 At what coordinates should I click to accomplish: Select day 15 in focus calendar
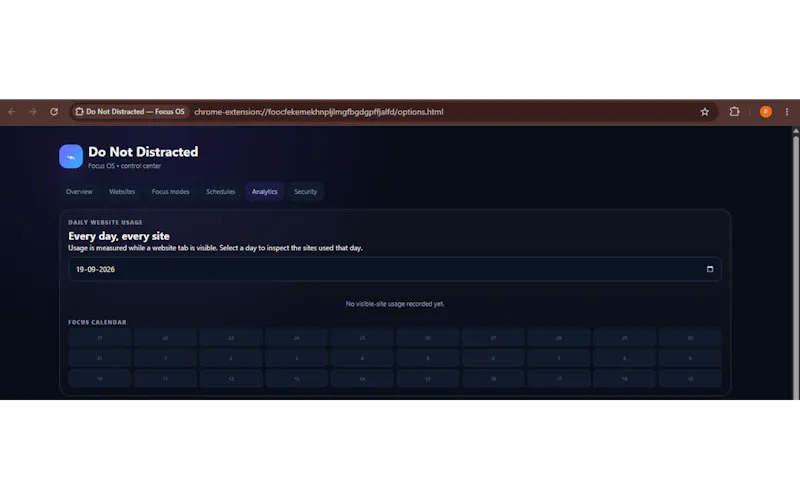pos(428,379)
